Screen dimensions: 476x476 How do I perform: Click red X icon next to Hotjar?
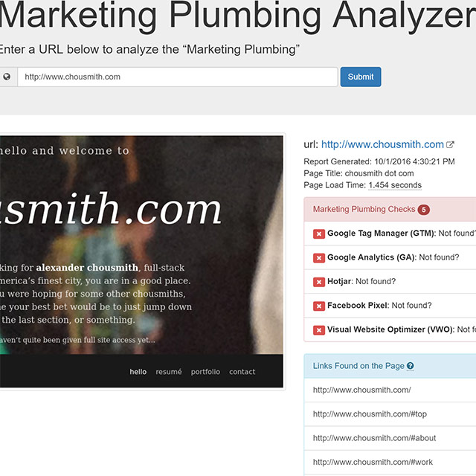(319, 282)
